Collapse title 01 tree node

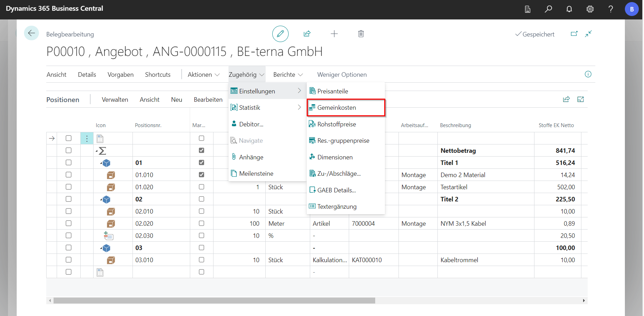(x=101, y=163)
